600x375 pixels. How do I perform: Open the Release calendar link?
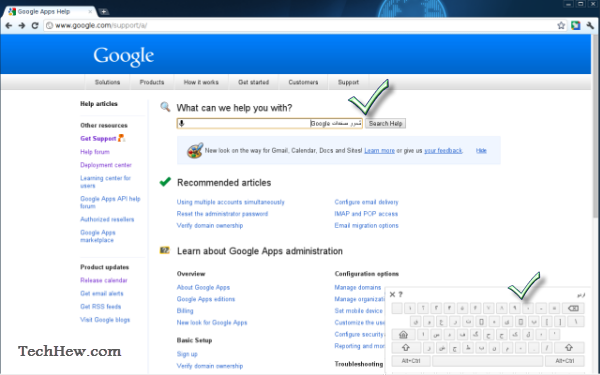pyautogui.click(x=104, y=280)
